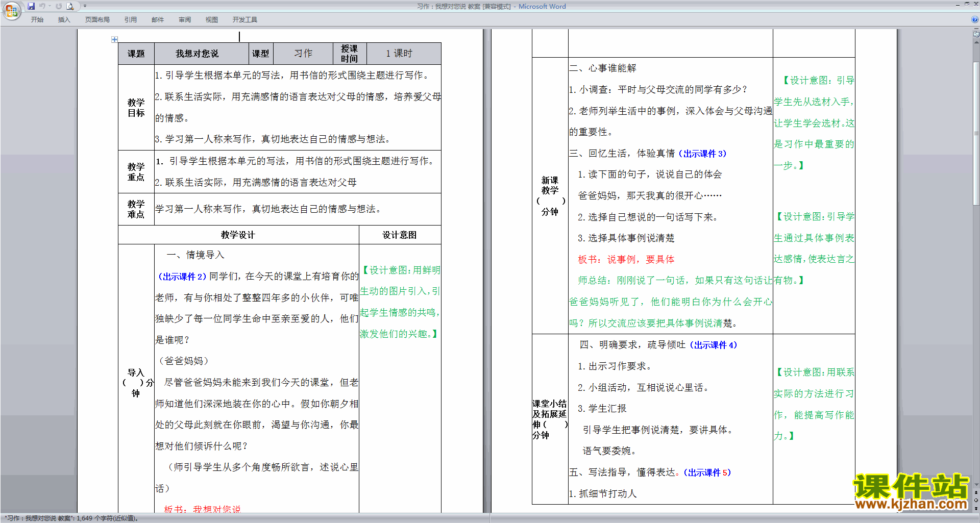Open Print Preview from the quick access toolbar
Viewport: 980px width, 523px height.
coord(70,6)
